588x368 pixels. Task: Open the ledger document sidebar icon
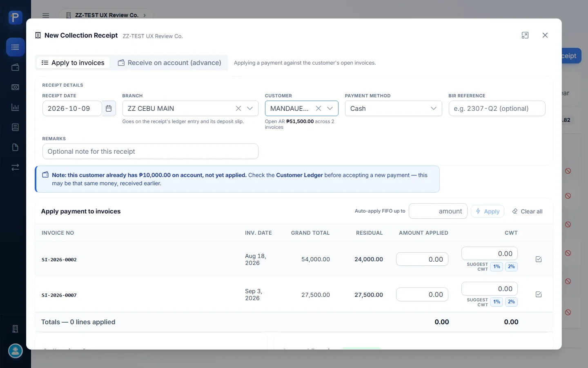[16, 127]
